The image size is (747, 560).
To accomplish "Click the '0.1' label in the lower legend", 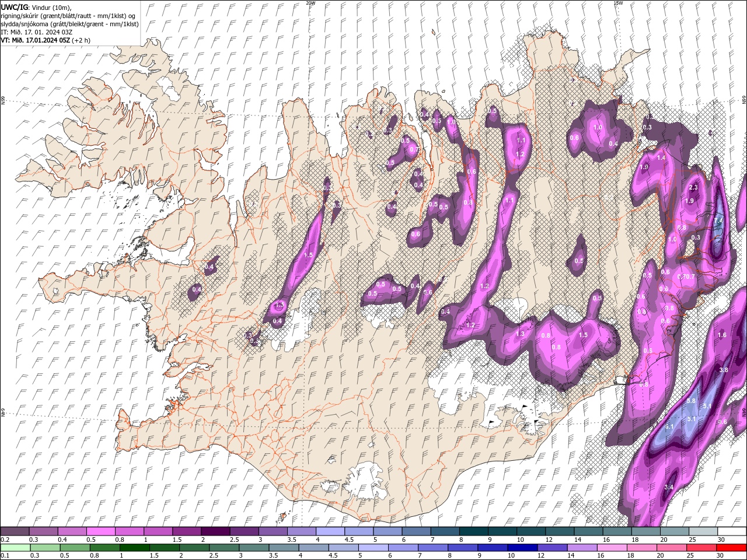I will (x=5, y=555).
